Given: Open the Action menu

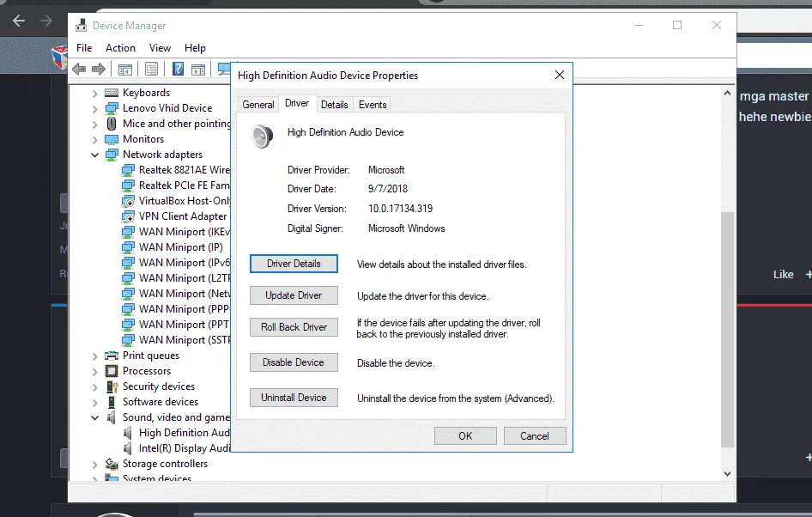Looking at the screenshot, I should (x=120, y=47).
